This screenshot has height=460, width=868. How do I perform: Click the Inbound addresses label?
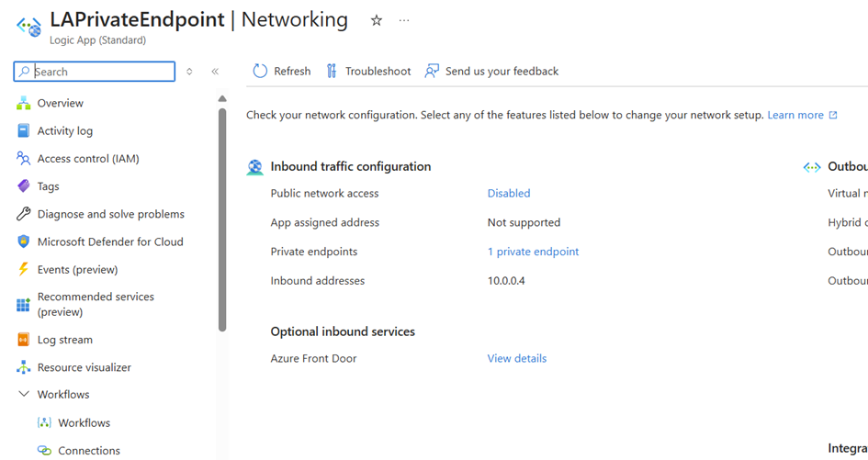(x=317, y=281)
